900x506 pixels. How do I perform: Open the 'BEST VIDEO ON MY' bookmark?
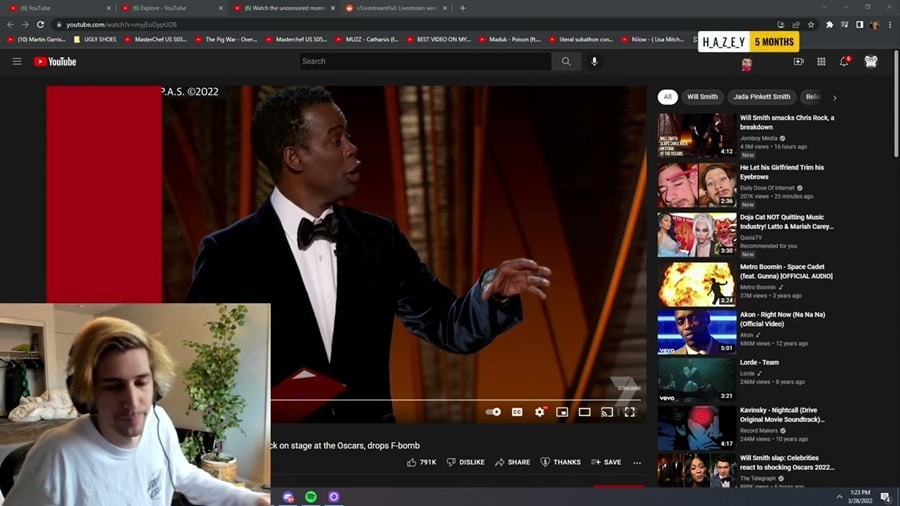click(438, 40)
